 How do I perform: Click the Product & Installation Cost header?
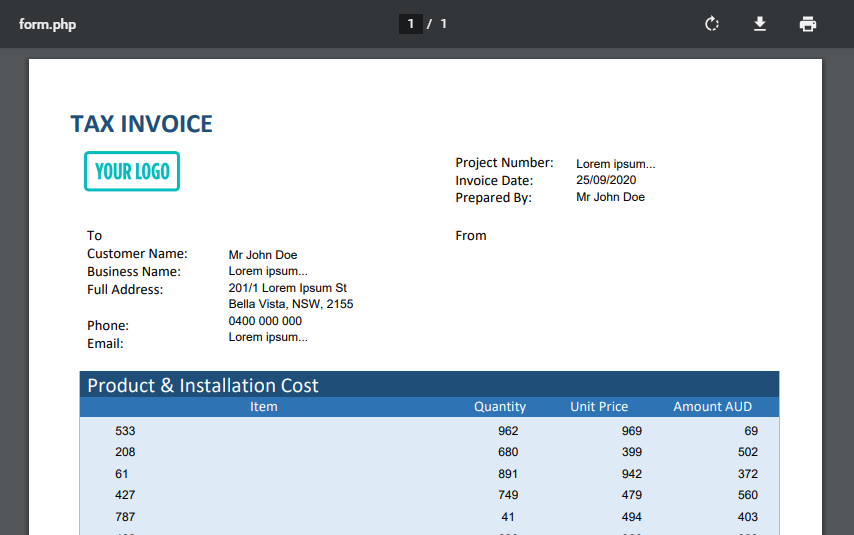coord(203,385)
